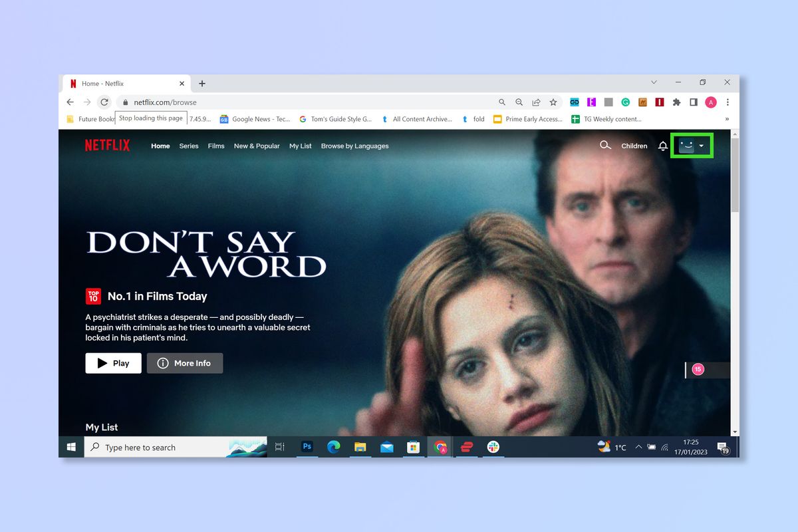Open More Info for Don't Say A Word
The width and height of the screenshot is (798, 532).
(x=185, y=363)
